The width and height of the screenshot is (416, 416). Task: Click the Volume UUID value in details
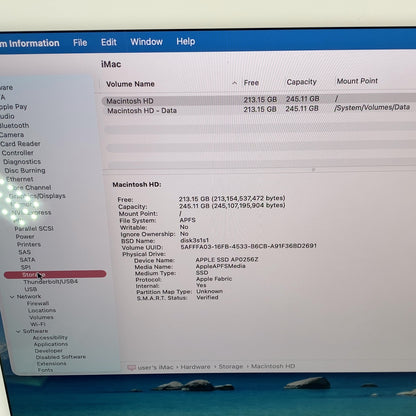pyautogui.click(x=248, y=246)
